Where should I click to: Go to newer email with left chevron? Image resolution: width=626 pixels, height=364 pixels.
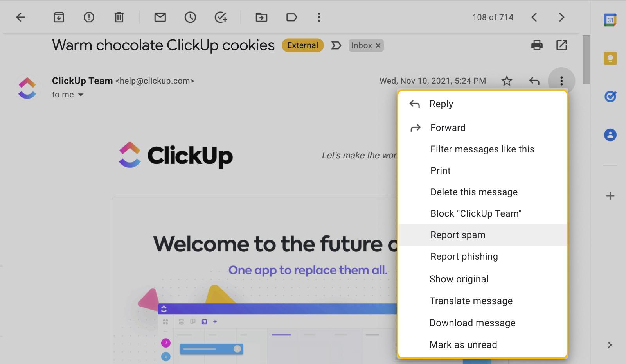point(534,17)
